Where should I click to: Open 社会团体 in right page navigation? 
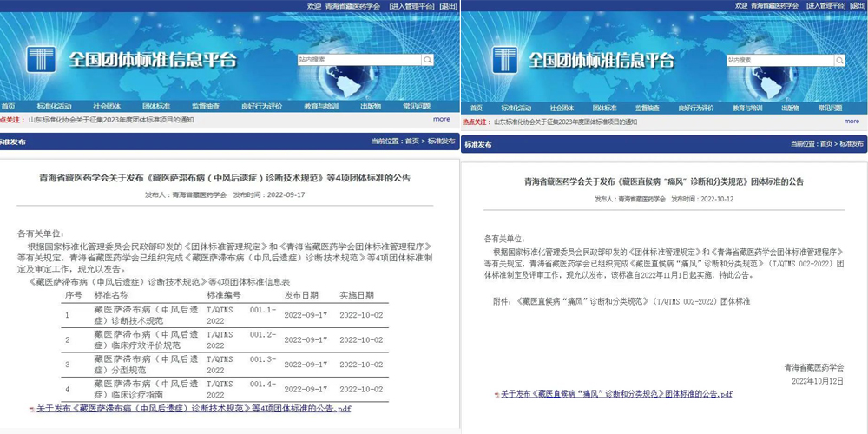tap(562, 108)
